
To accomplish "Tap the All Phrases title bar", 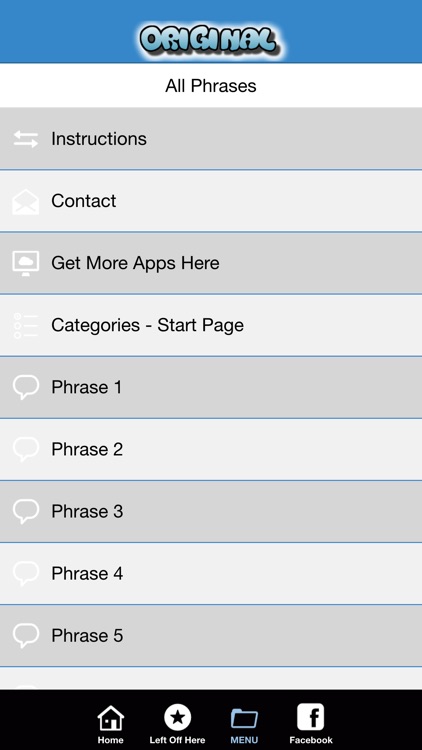I will (211, 86).
